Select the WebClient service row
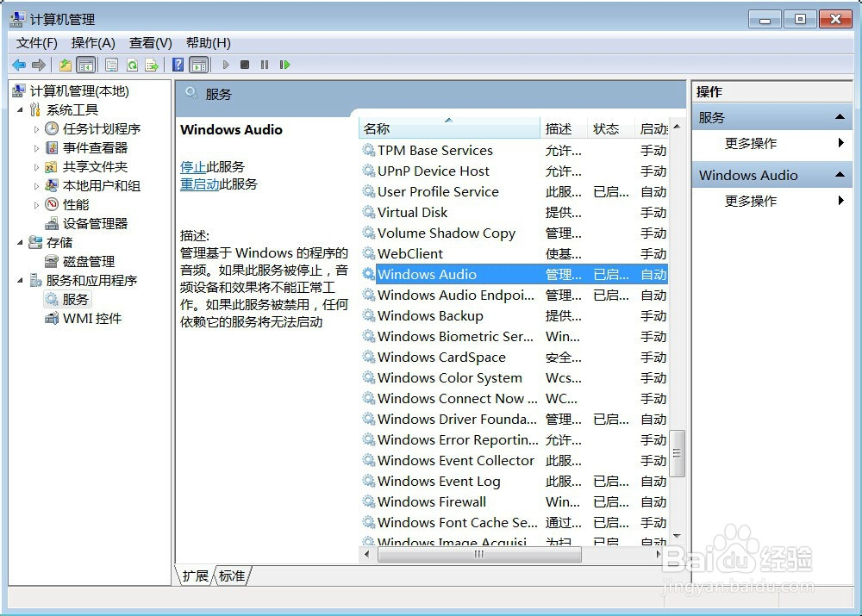The height and width of the screenshot is (616, 862). (514, 254)
